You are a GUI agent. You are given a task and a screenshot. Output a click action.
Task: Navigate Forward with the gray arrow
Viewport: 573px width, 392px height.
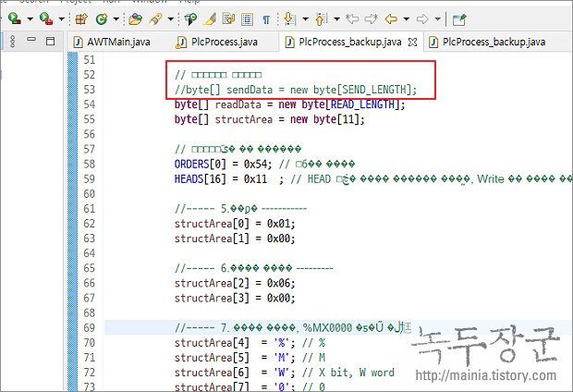point(422,18)
